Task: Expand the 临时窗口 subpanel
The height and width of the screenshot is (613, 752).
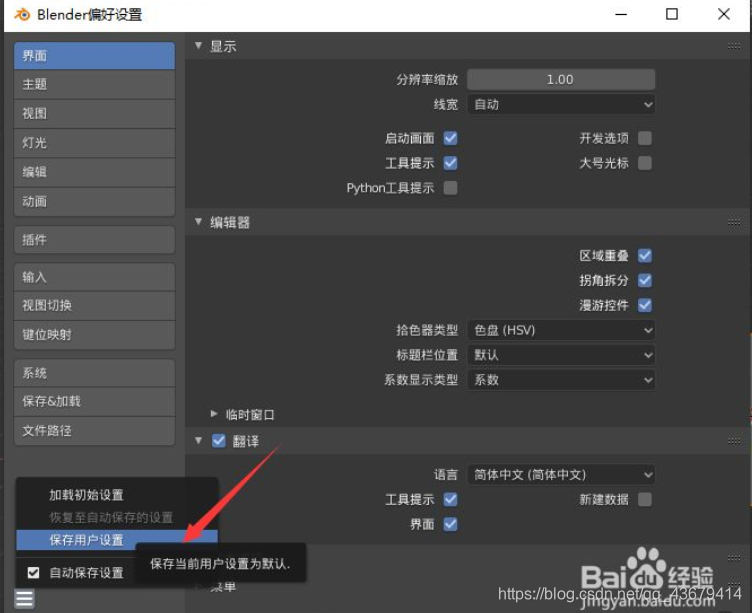Action: pyautogui.click(x=214, y=414)
